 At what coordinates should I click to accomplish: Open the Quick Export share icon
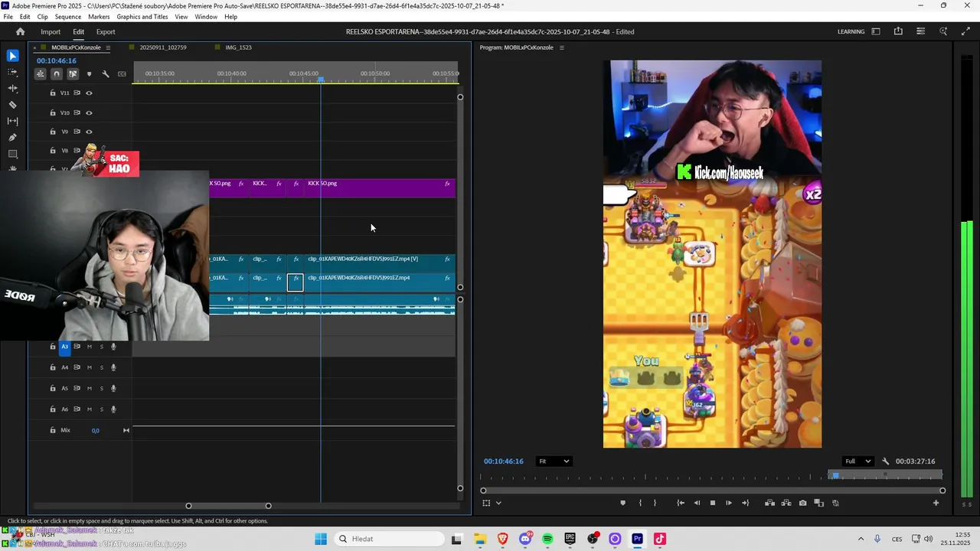point(898,31)
